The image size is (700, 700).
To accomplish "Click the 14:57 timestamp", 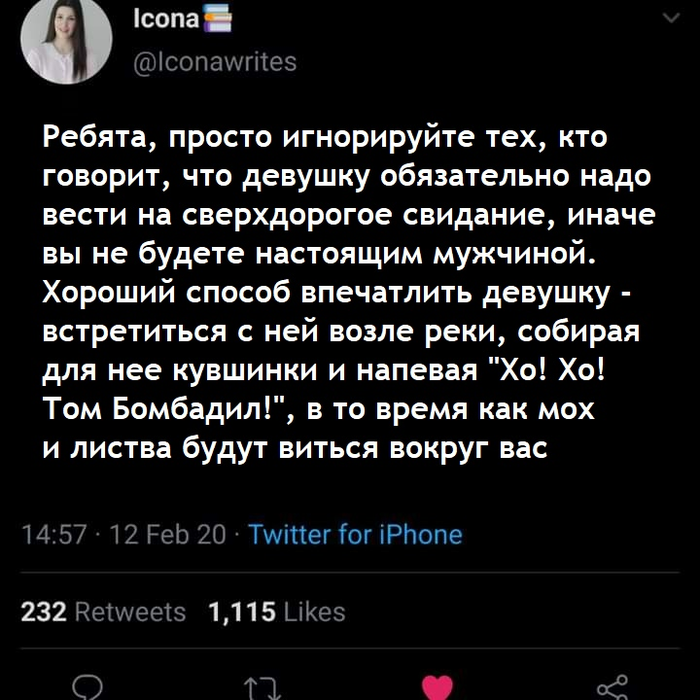I will click(46, 534).
